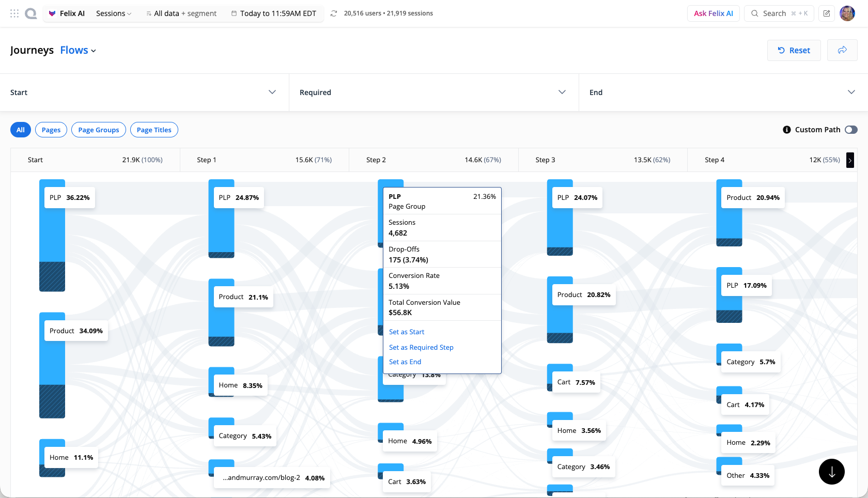The image size is (868, 498).
Task: Click the Ask Felix AI button
Action: point(714,13)
